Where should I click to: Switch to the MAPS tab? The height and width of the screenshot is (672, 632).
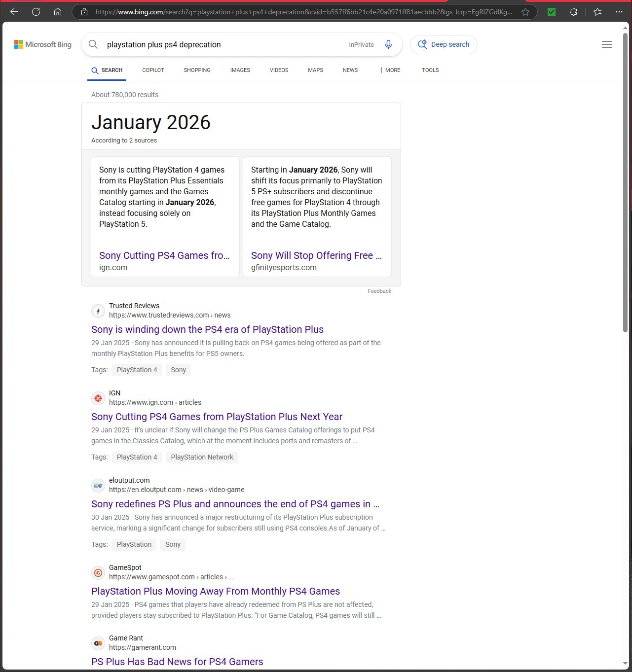(315, 70)
